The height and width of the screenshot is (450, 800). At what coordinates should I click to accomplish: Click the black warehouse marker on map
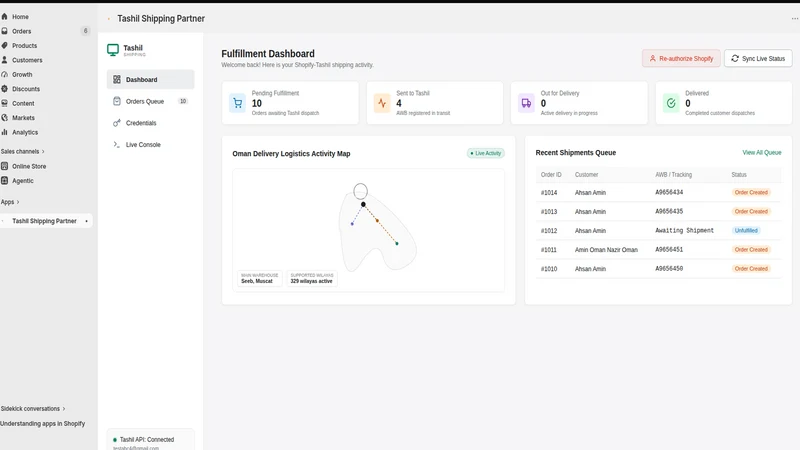coord(363,204)
